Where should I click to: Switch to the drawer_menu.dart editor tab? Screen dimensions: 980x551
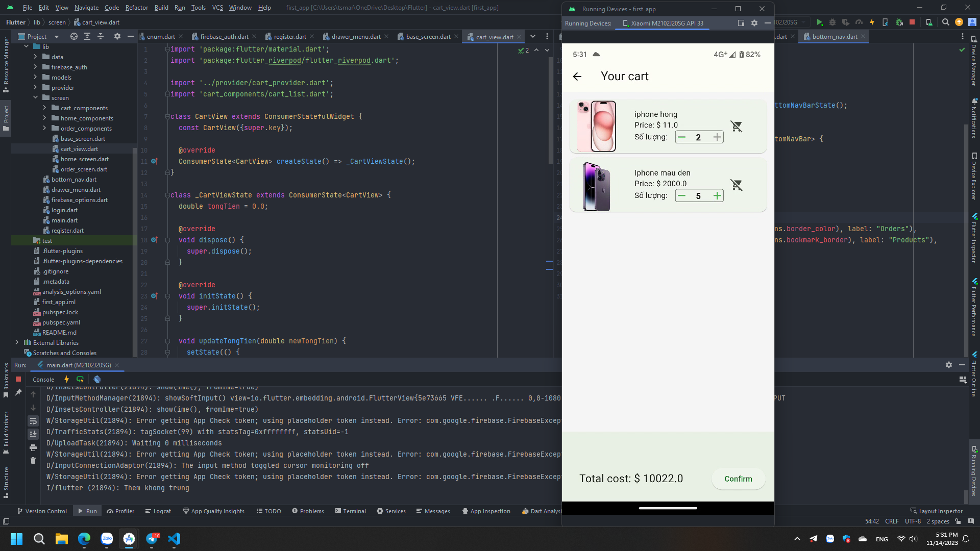coord(355,37)
